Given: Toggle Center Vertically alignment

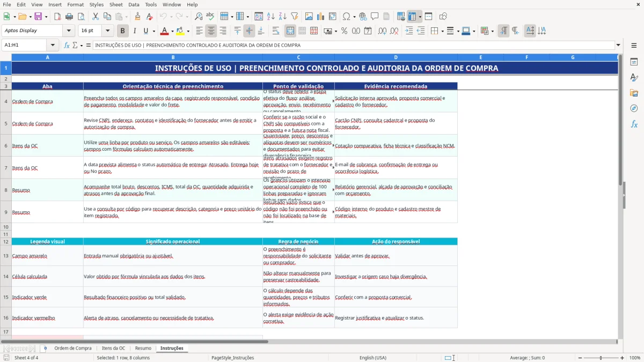Looking at the screenshot, I should [249, 31].
